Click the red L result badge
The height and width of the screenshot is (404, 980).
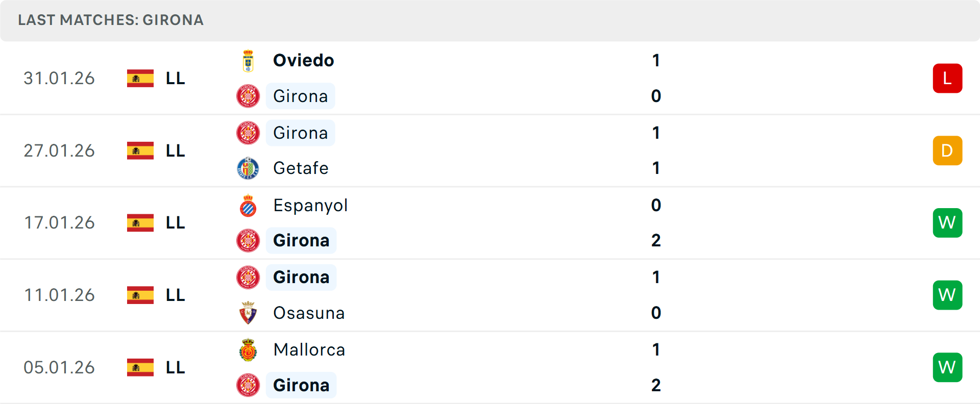tap(947, 78)
